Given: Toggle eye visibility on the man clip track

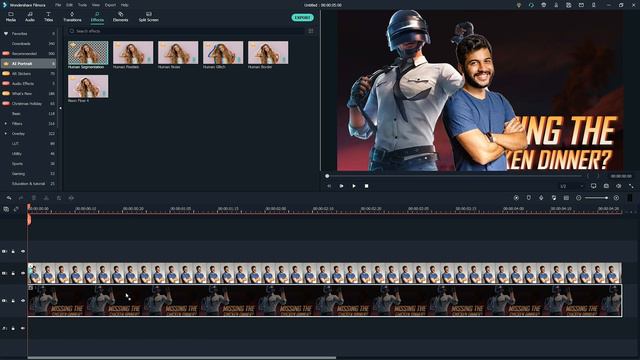Looking at the screenshot, I should 23,273.
